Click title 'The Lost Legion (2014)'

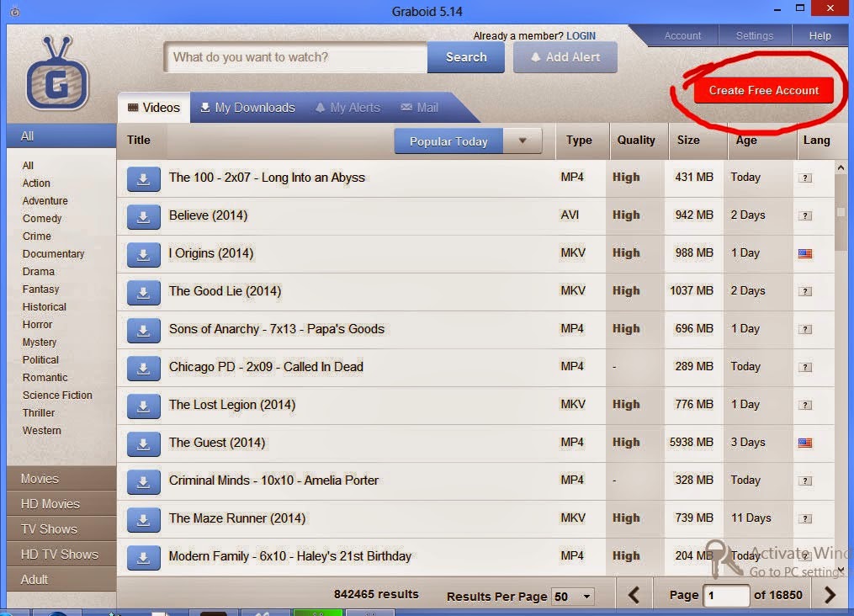coord(232,405)
